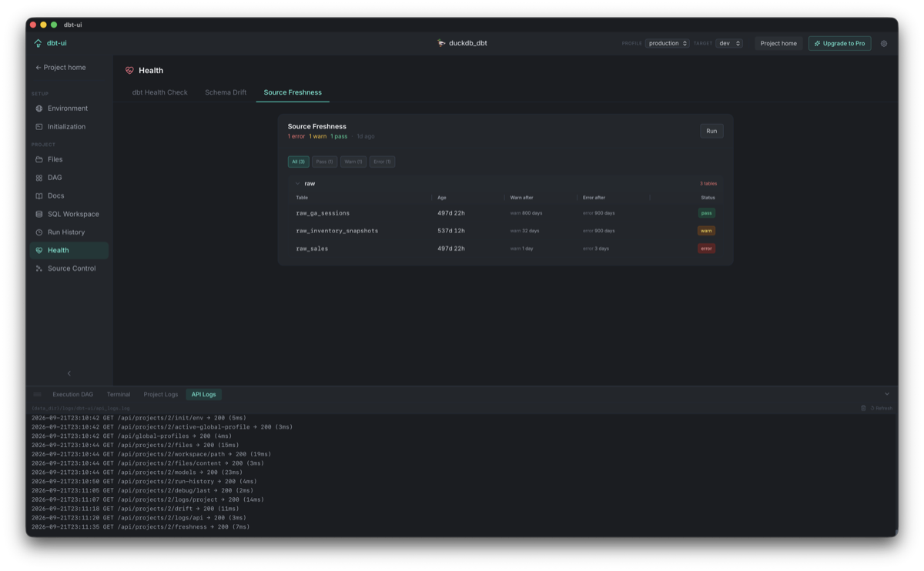Open the Project Logs bottom tab
Viewport: 924px width, 571px height.
pos(161,394)
